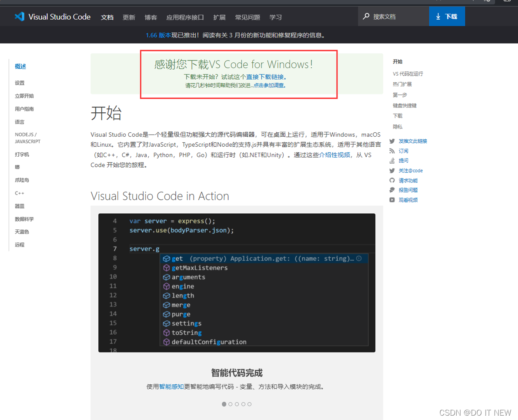Click the search magnifier icon
Image resolution: width=518 pixels, height=420 pixels.
(x=366, y=16)
